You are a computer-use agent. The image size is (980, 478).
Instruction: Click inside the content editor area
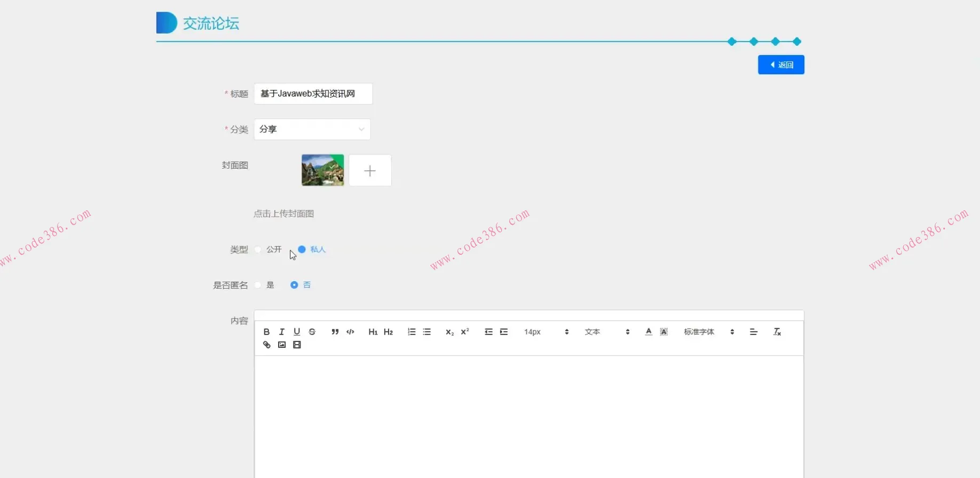529,416
